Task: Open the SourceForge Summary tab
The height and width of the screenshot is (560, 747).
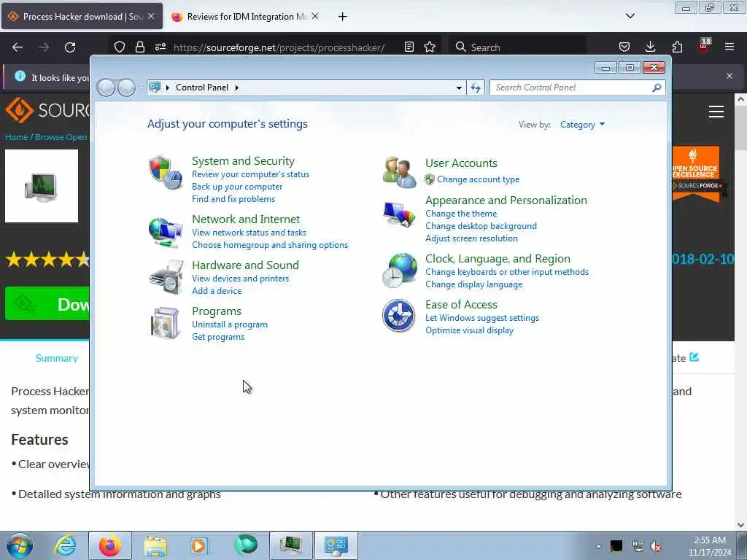Action: click(x=57, y=358)
